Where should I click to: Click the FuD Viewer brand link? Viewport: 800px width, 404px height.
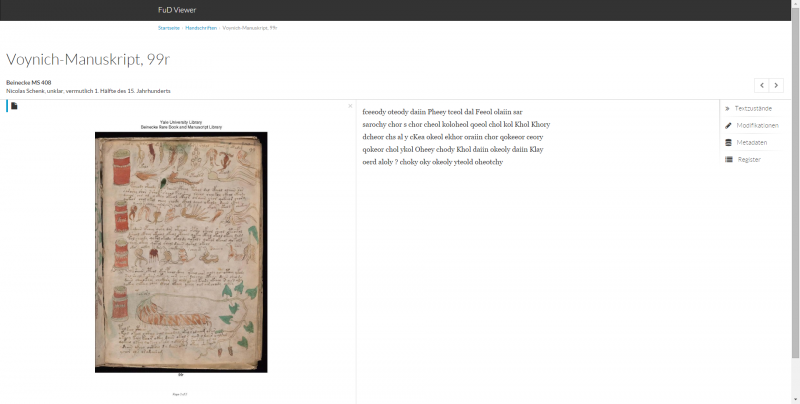pos(177,10)
